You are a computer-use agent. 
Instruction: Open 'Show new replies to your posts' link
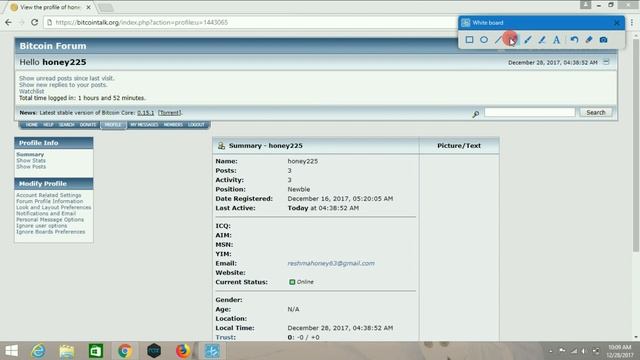(x=63, y=85)
